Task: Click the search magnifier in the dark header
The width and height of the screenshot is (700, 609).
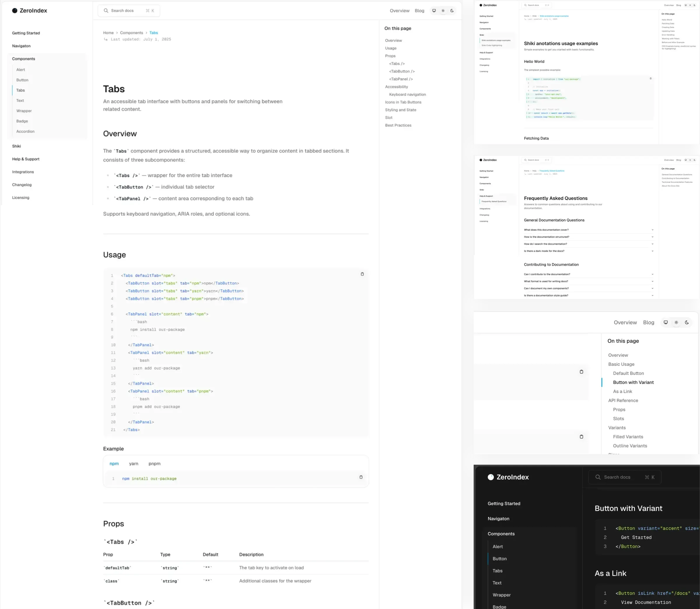Action: pyautogui.click(x=598, y=477)
